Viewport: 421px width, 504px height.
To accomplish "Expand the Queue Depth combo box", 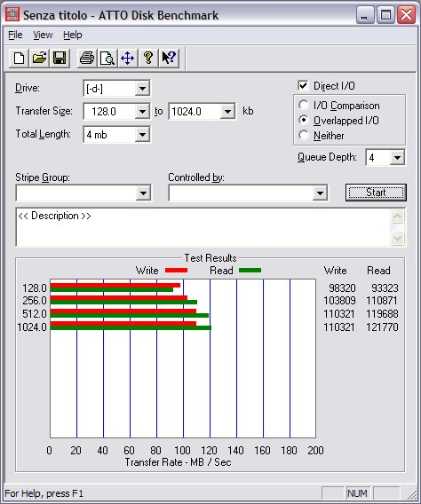I will 397,158.
